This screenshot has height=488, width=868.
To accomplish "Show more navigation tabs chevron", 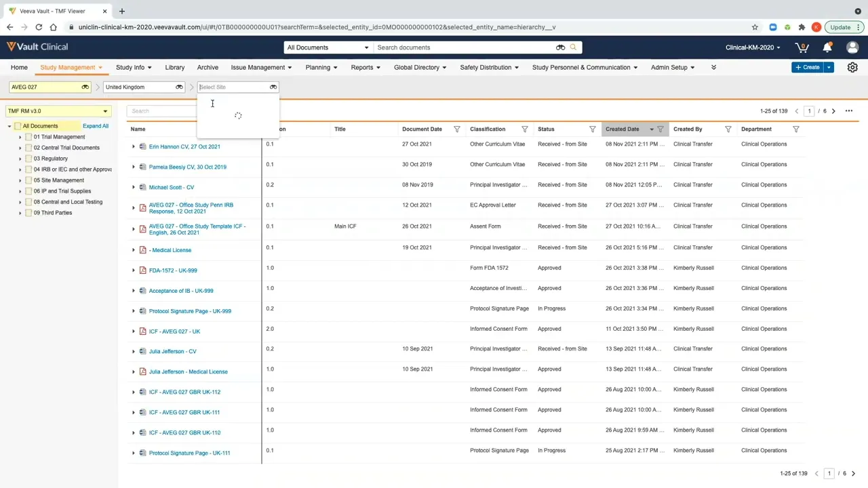I will [713, 67].
